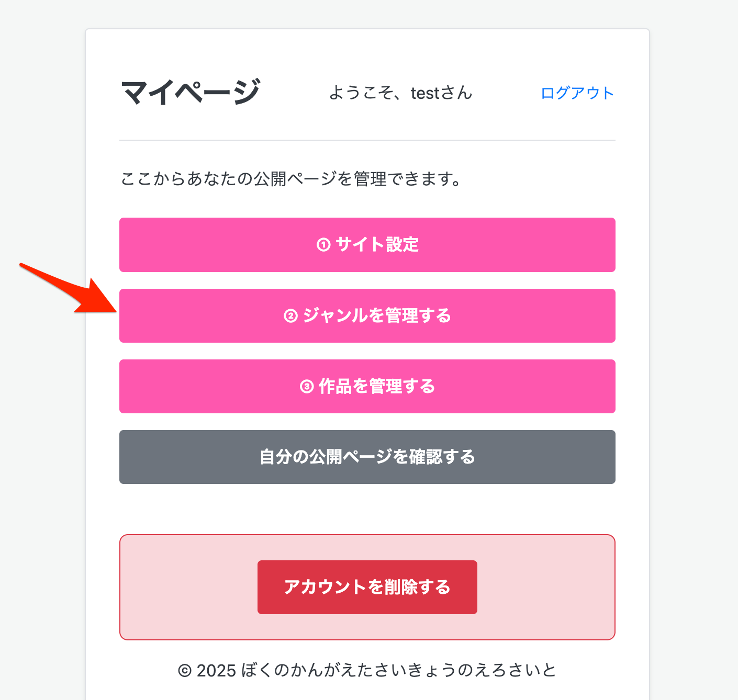The image size is (738, 700).
Task: Select the testさん username text
Action: [x=440, y=93]
